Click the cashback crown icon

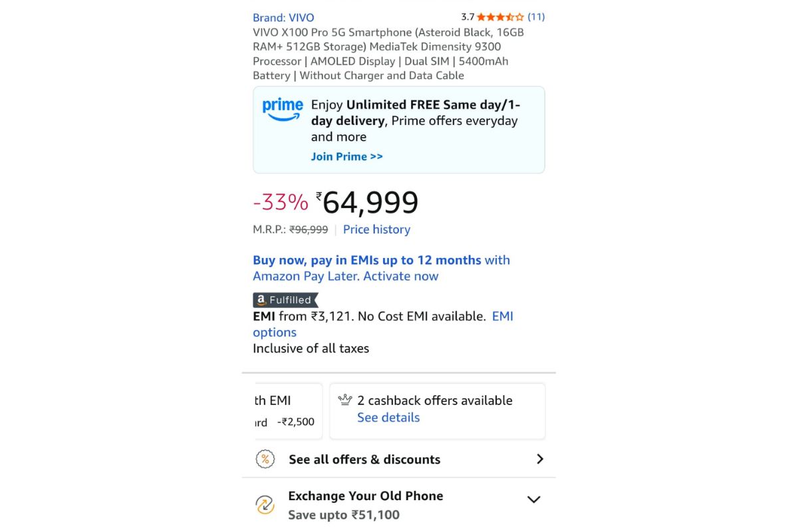click(x=344, y=400)
